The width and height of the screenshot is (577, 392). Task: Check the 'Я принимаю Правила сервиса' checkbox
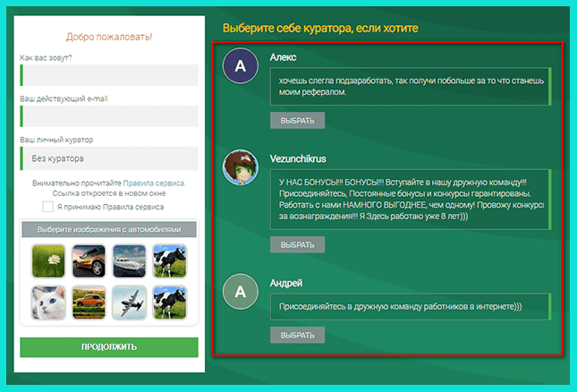coord(47,207)
